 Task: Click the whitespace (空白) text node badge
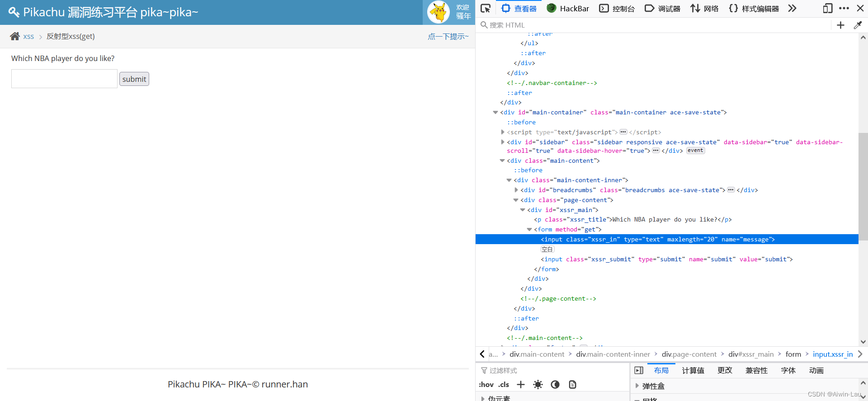click(x=547, y=250)
